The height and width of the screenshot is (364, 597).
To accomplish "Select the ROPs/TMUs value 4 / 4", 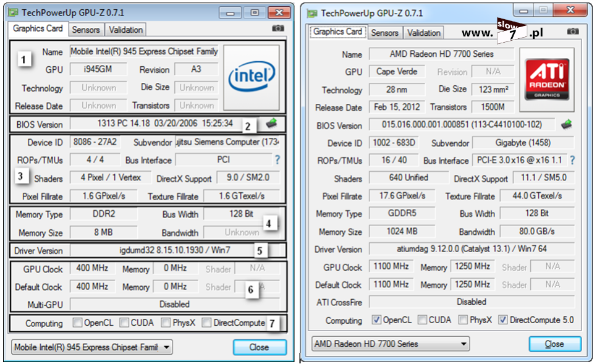I will pos(95,159).
